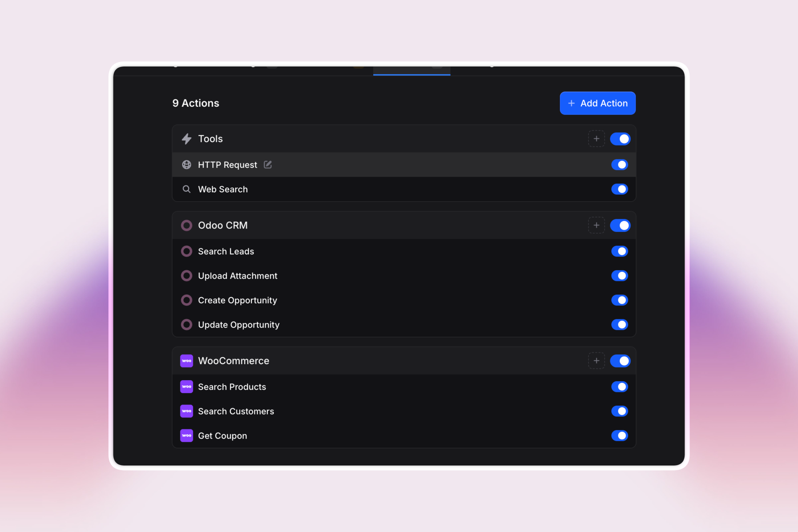Toggle the Get Coupon action

[619, 436]
